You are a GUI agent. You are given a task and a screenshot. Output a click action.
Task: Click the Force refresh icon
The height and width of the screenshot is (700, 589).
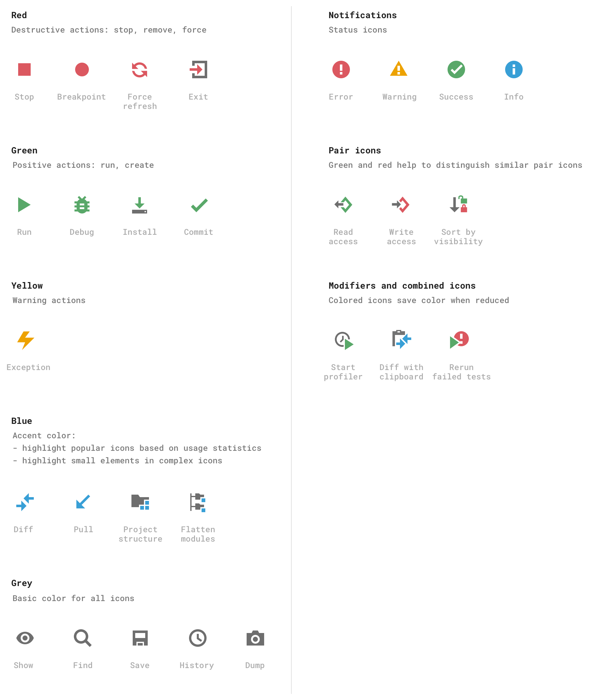[140, 70]
